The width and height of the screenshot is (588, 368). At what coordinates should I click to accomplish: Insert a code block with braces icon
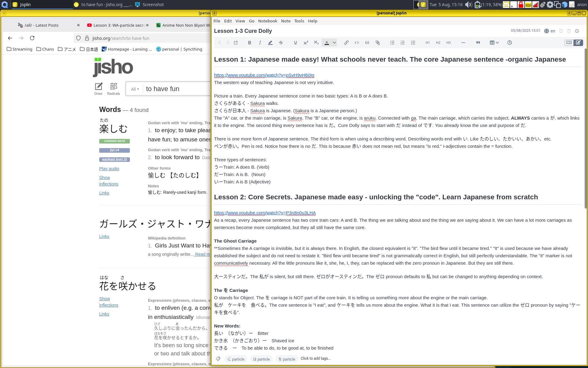point(367,43)
